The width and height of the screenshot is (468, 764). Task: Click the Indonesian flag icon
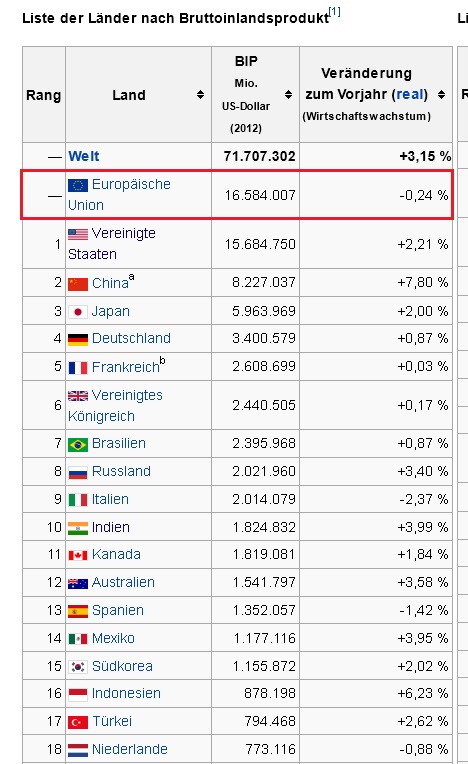click(x=78, y=694)
